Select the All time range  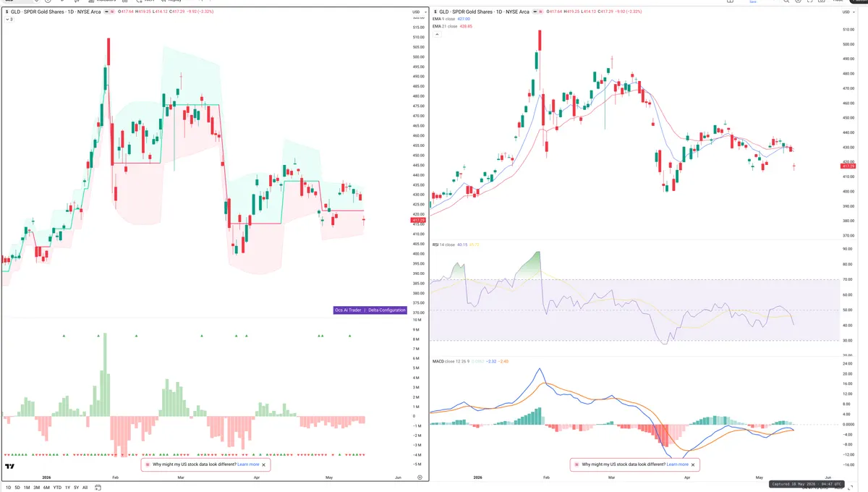(x=85, y=488)
